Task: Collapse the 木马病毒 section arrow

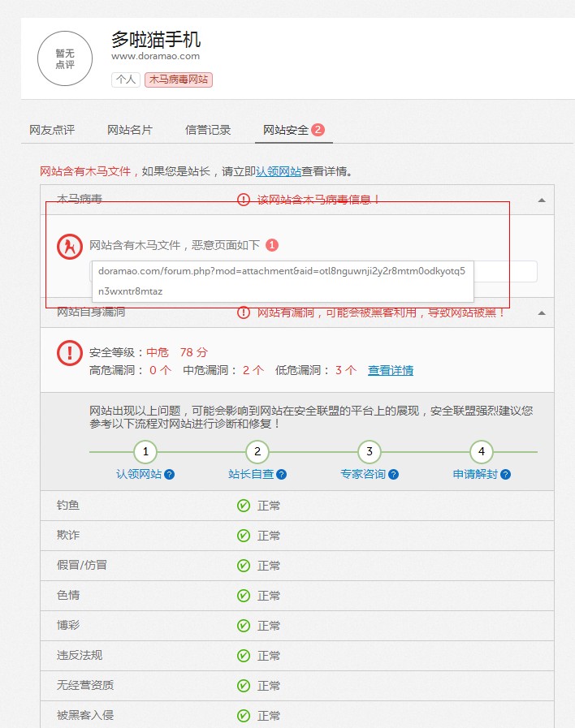Action: click(542, 200)
